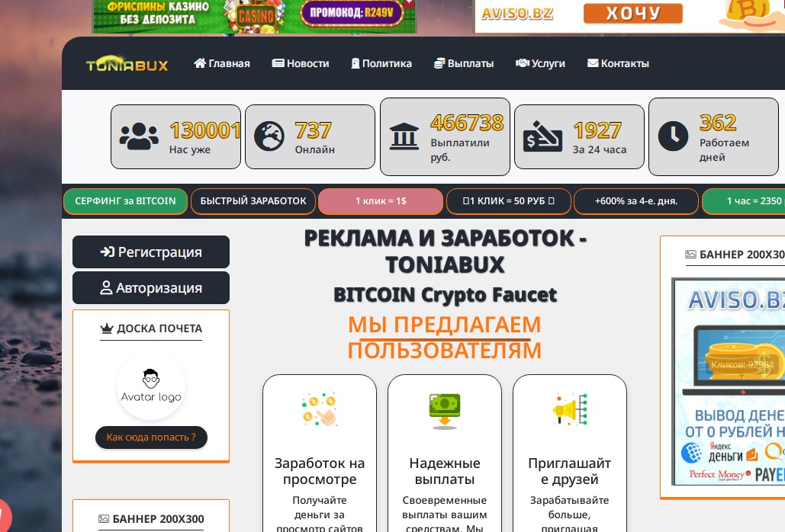The height and width of the screenshot is (532, 785).
Task: Click the money check icon
Action: point(542,136)
